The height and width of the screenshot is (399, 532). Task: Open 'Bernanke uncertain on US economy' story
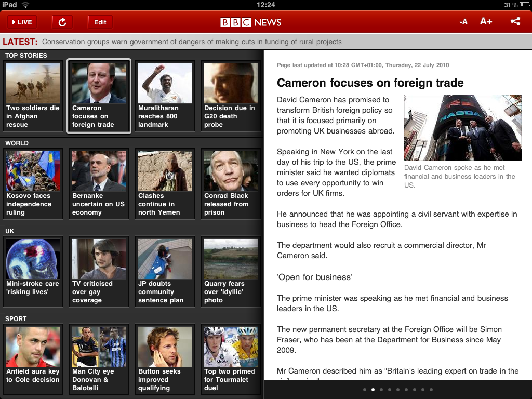pos(99,184)
